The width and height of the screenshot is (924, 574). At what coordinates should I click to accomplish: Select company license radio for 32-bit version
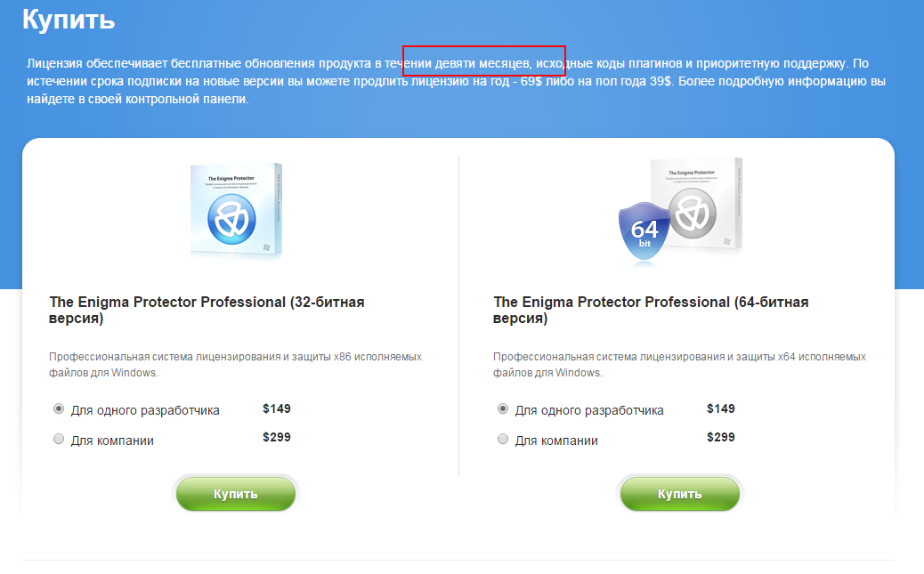[x=59, y=439]
